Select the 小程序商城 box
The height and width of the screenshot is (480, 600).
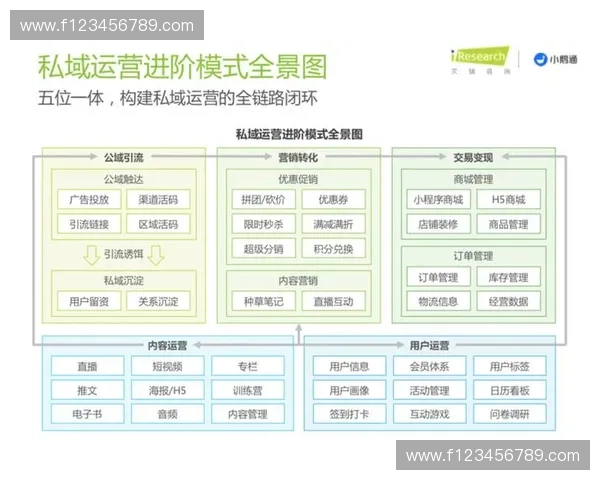(439, 199)
